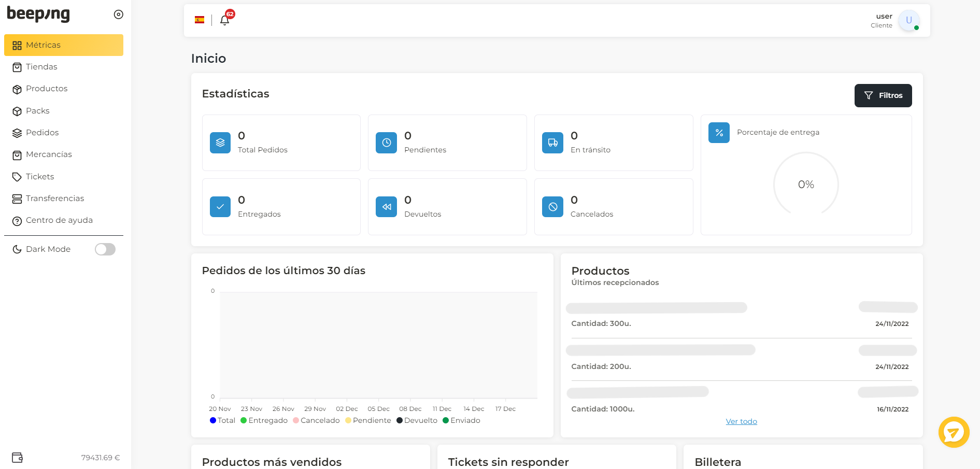Open the notifications bell icon
980x469 pixels.
point(224,20)
